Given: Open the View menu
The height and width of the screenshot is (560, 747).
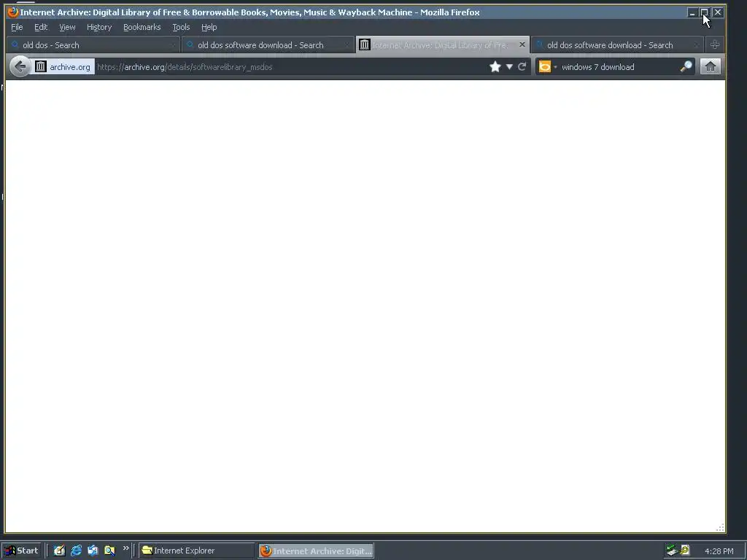Looking at the screenshot, I should 67,27.
